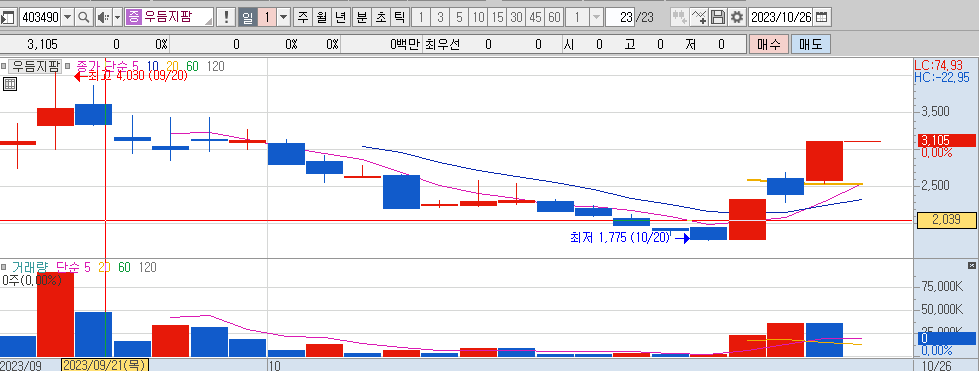This screenshot has width=979, height=371.
Task: Click the 2023/09/21(목) date label on axis
Action: click(104, 365)
